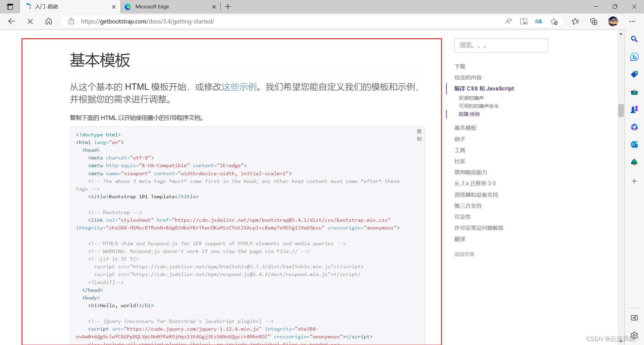This screenshot has width=644, height=345.
Task: Jump to 社区 section
Action: [460, 161]
